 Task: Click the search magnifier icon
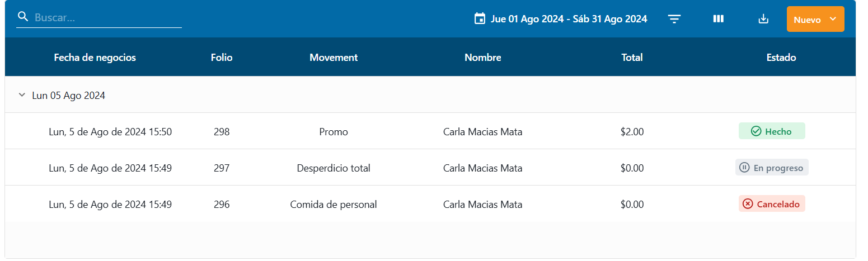[23, 17]
